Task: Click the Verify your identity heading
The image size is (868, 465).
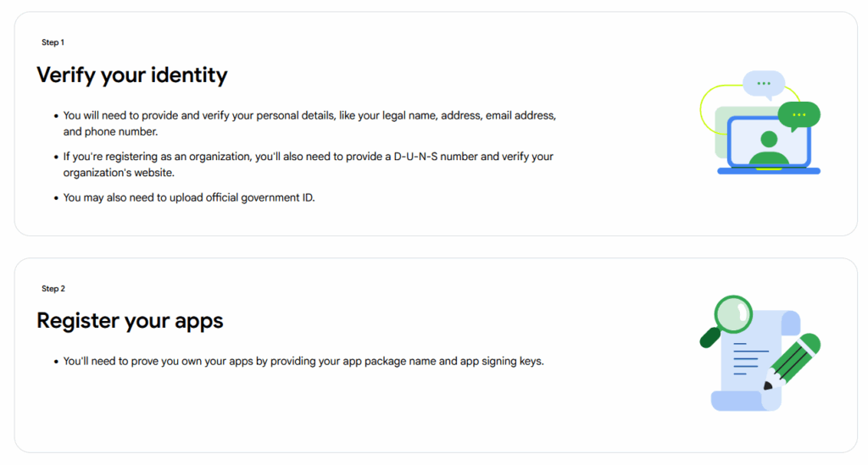Action: pyautogui.click(x=132, y=75)
